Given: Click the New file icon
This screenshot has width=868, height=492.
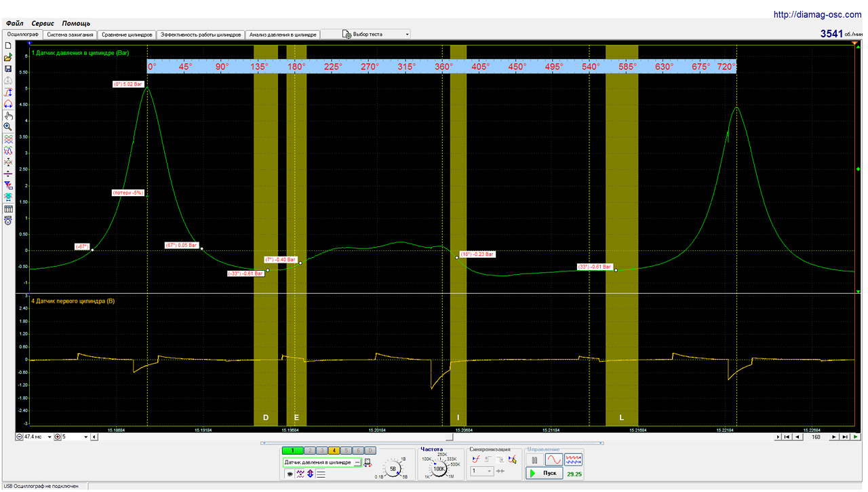Looking at the screenshot, I should click(x=8, y=45).
